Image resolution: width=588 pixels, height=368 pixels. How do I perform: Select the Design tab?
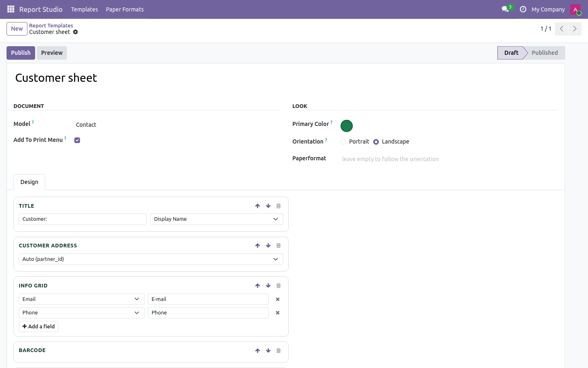click(29, 182)
